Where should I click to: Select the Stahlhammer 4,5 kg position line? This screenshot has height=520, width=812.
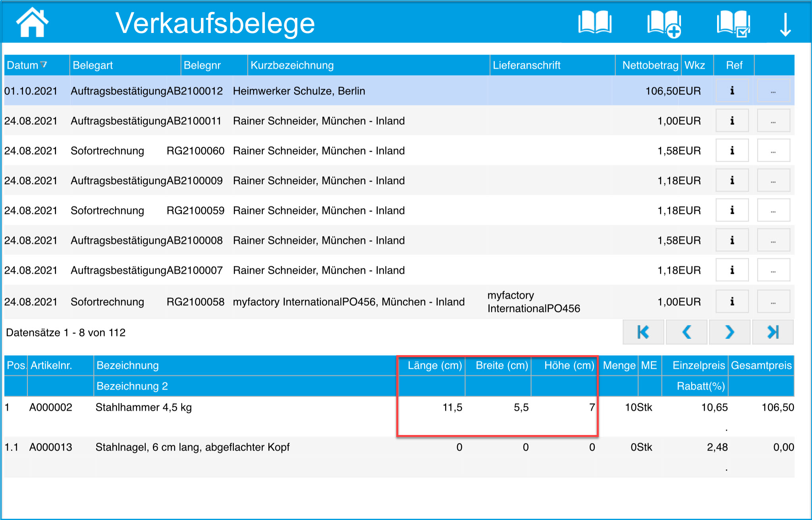[x=144, y=408]
